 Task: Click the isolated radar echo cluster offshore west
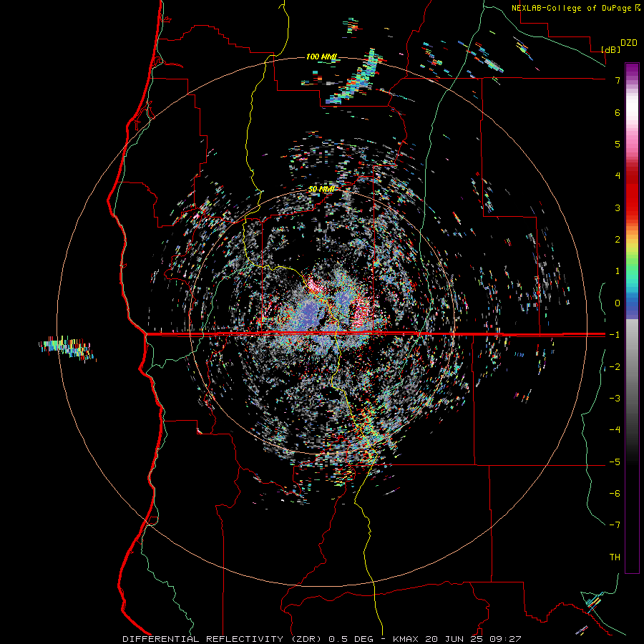click(x=67, y=348)
